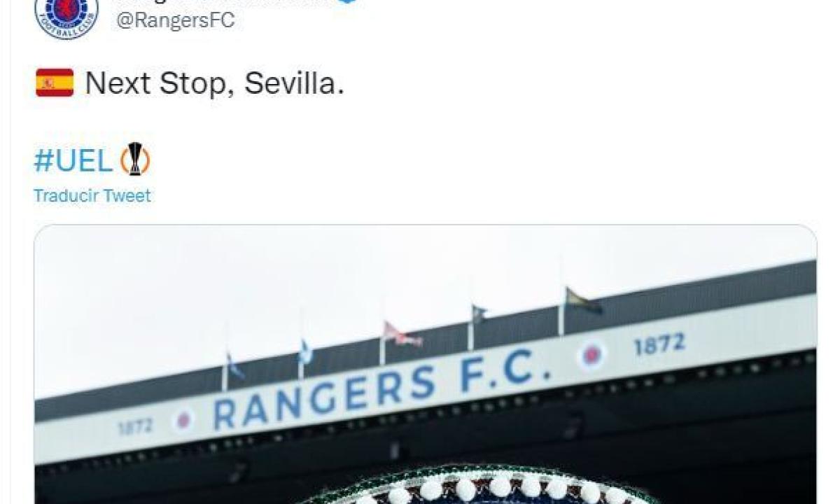Click the right-hand 1872 on the sign
The height and width of the screenshot is (504, 840).
pyautogui.click(x=659, y=344)
